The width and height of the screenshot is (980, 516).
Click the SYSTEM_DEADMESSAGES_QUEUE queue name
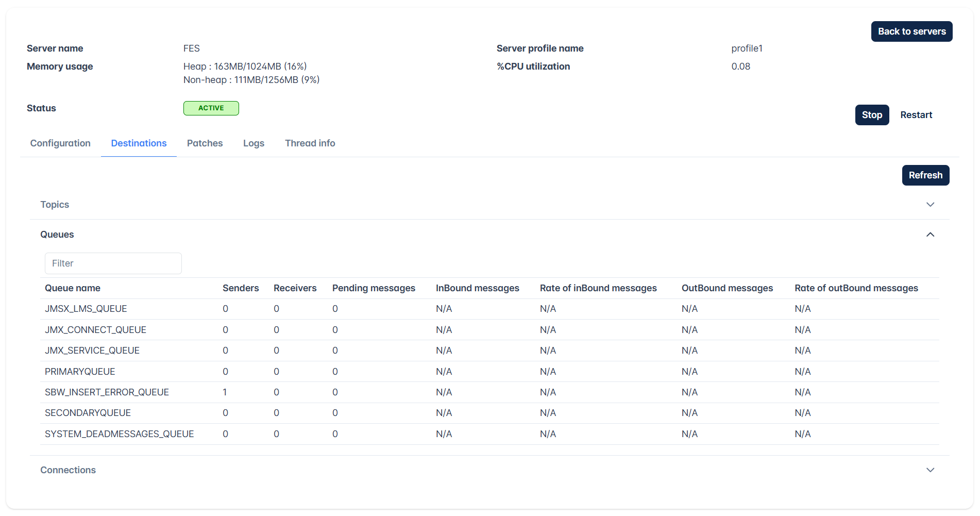[x=120, y=434]
